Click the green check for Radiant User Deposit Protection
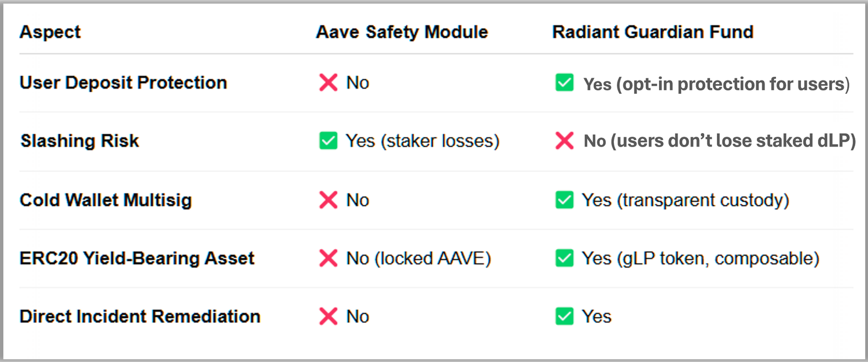Image resolution: width=868 pixels, height=362 pixels. (564, 84)
